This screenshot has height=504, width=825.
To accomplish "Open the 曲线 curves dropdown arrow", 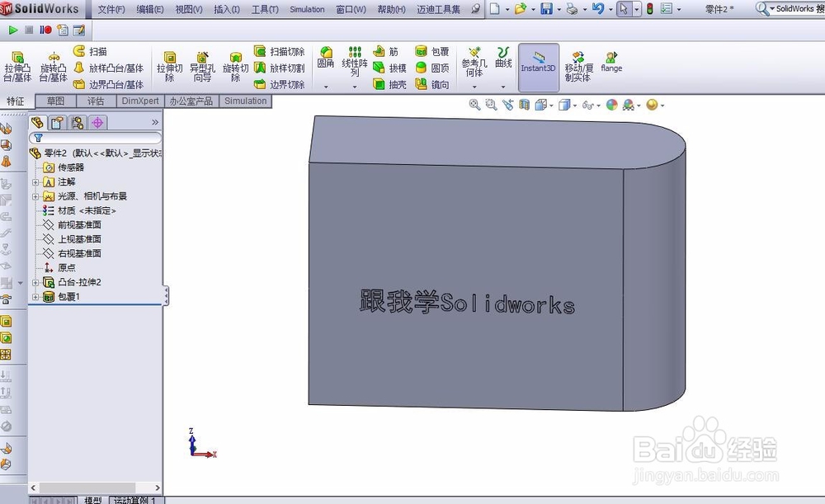I will [503, 87].
